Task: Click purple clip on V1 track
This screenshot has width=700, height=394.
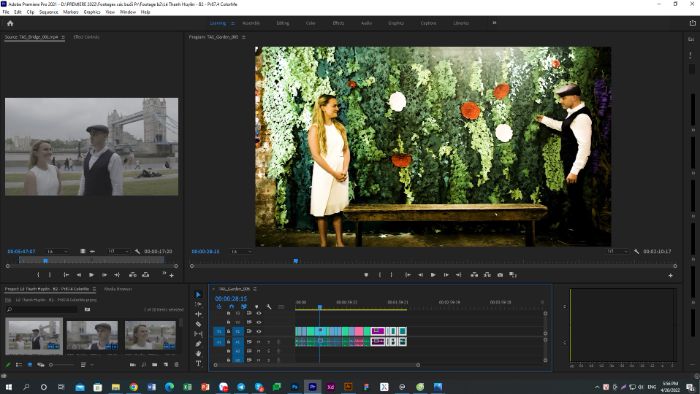Action: (x=378, y=331)
